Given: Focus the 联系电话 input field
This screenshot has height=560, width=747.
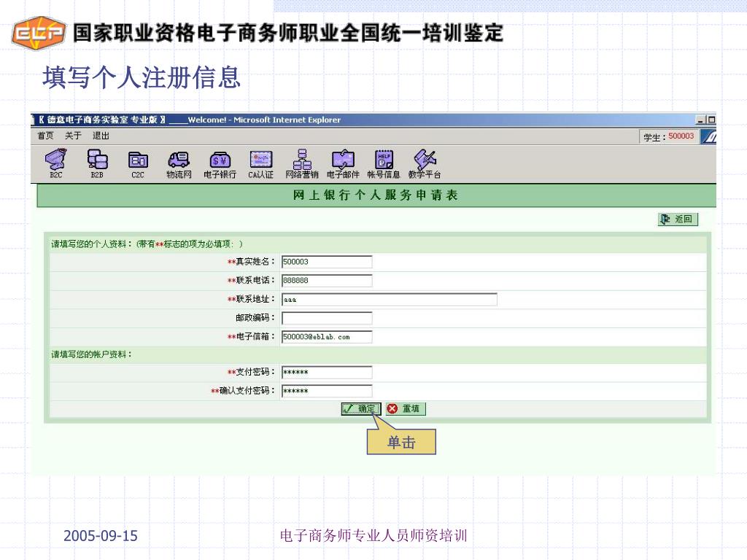Looking at the screenshot, I should [x=327, y=281].
